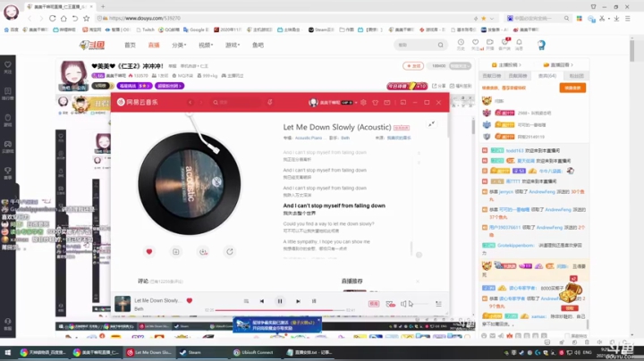The height and width of the screenshot is (361, 644).
Task: Skip to previous track in music player
Action: [261, 301]
